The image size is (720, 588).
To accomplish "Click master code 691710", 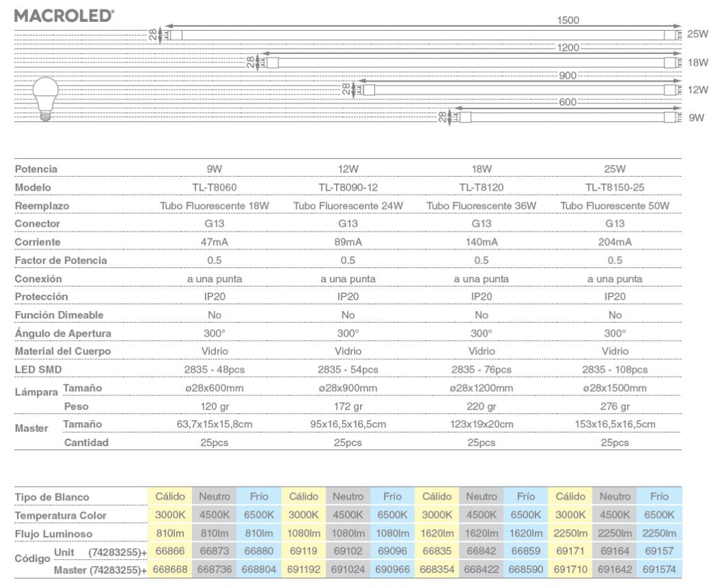I will pyautogui.click(x=571, y=569).
